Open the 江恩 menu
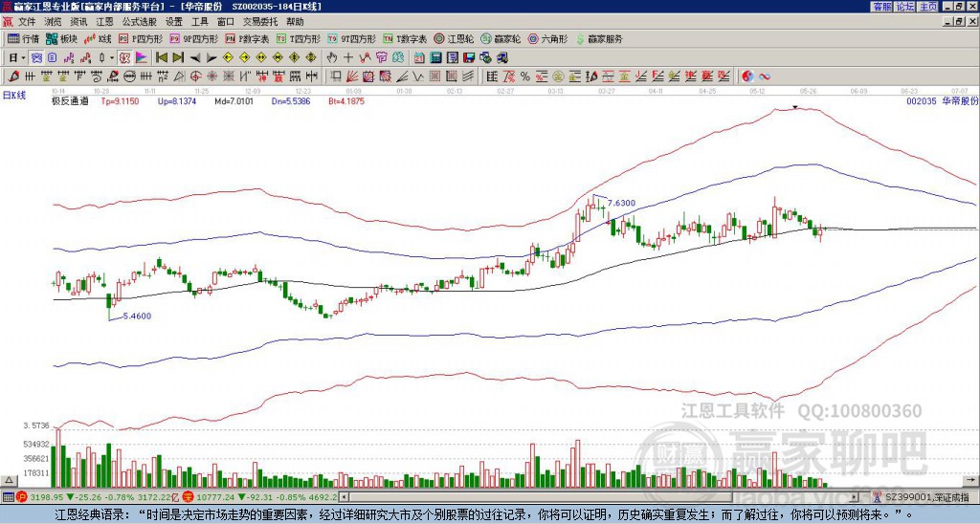Screen dimensions: 980x524 tap(105, 22)
